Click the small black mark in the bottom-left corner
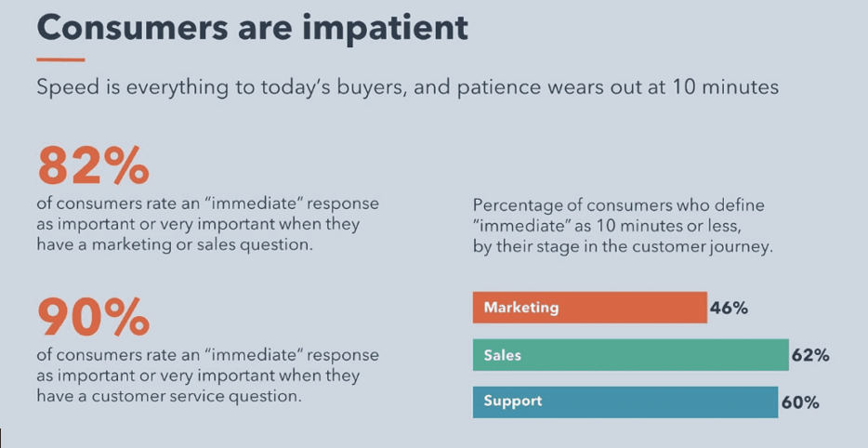 [x=2, y=435]
